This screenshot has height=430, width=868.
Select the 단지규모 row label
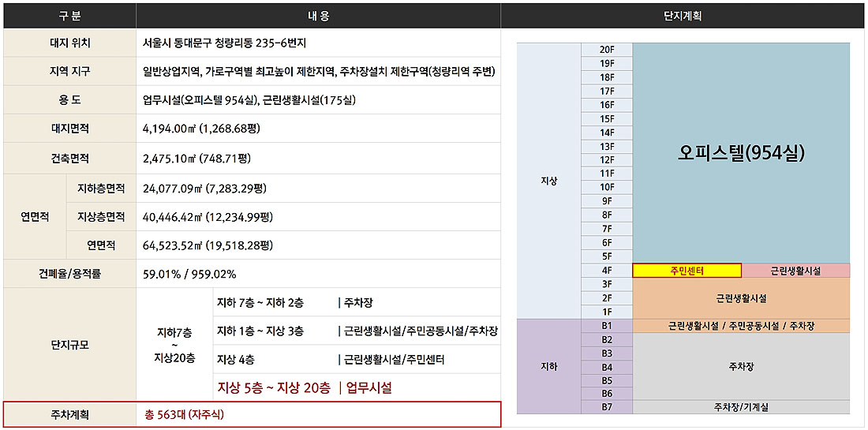tap(69, 344)
